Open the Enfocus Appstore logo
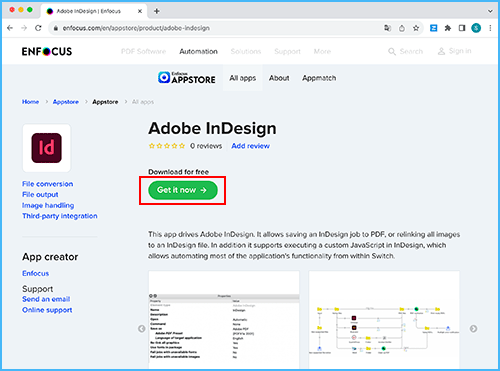 tap(187, 78)
